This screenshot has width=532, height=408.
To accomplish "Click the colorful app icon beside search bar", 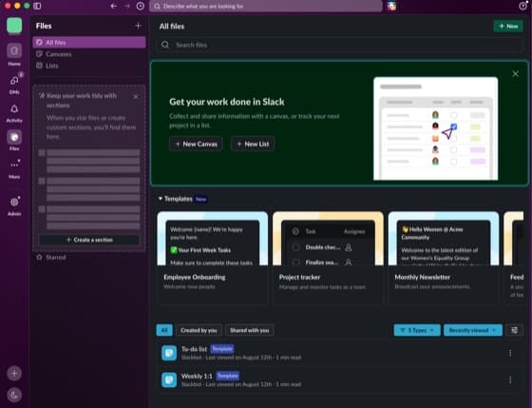I will pyautogui.click(x=391, y=6).
